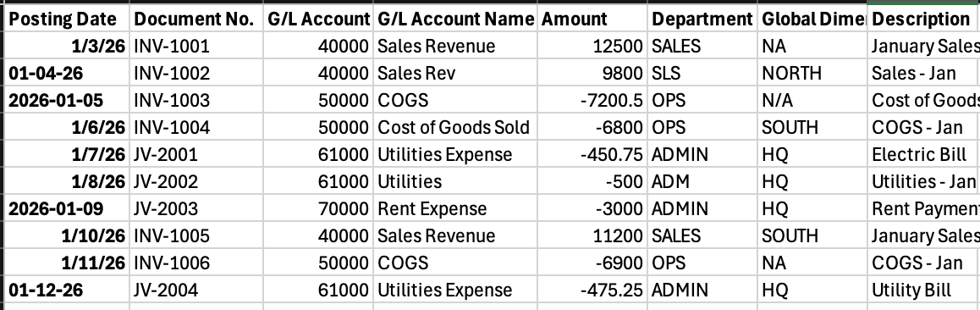The height and width of the screenshot is (310, 980).
Task: Select the Rent Expense cell
Action: [x=455, y=208]
